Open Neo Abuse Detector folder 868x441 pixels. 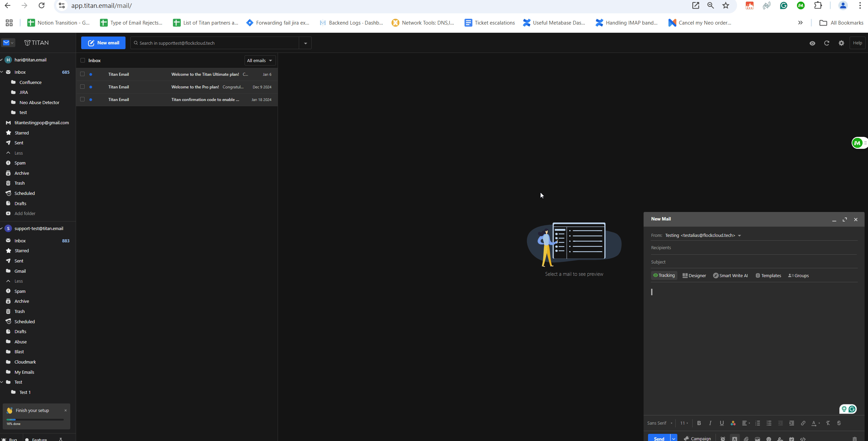point(39,102)
